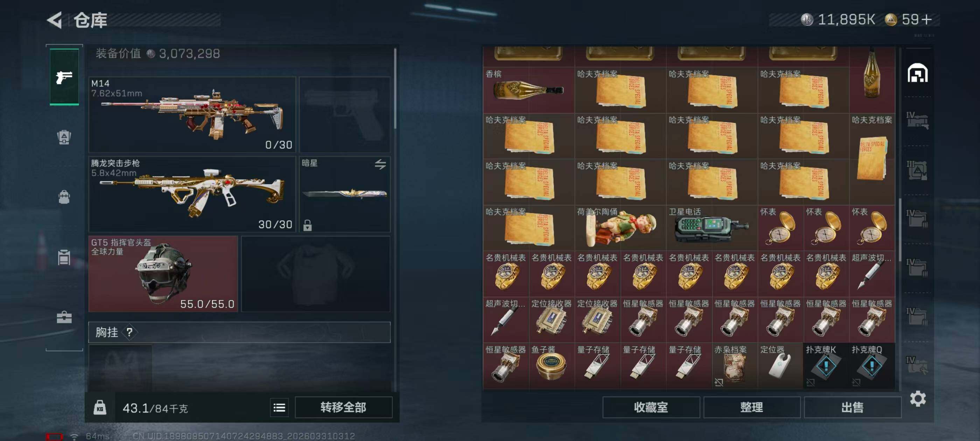The image size is (980, 441).
Task: Click the 转移全部 button
Action: (x=344, y=407)
